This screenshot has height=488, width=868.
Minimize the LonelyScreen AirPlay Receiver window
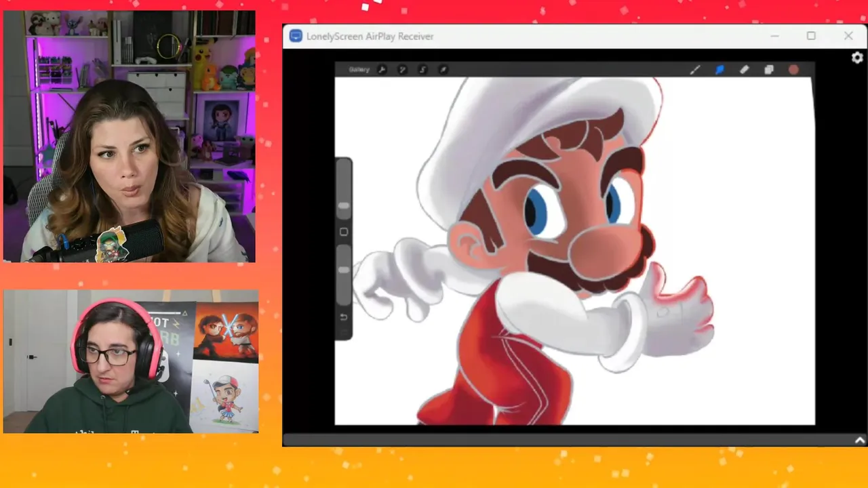774,36
